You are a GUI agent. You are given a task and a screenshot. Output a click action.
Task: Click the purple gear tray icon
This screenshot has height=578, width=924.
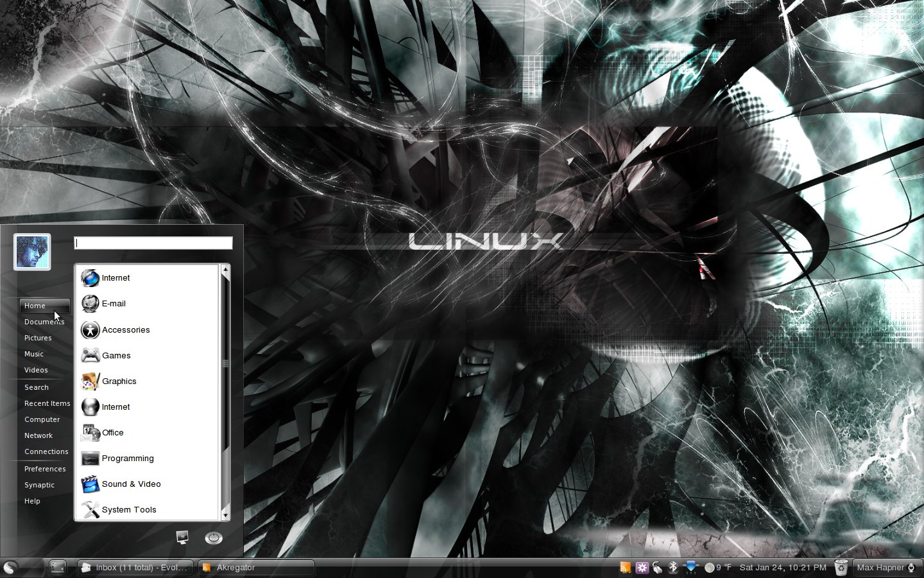point(642,568)
